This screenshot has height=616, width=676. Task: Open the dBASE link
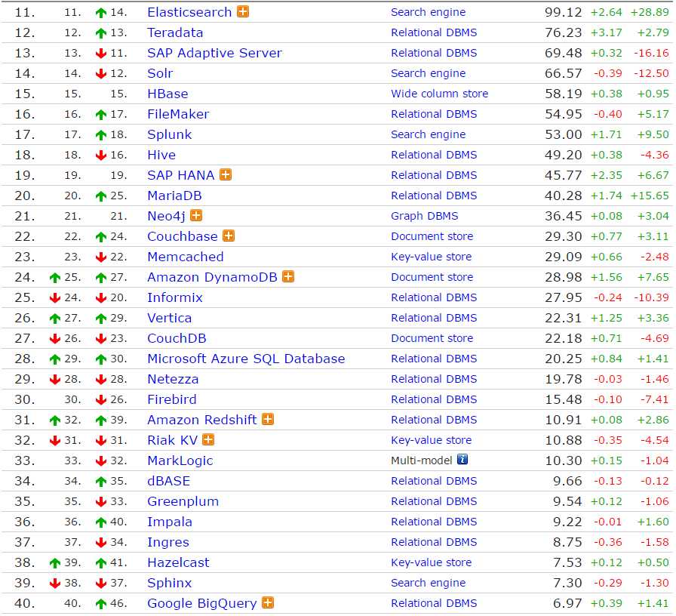pos(168,481)
